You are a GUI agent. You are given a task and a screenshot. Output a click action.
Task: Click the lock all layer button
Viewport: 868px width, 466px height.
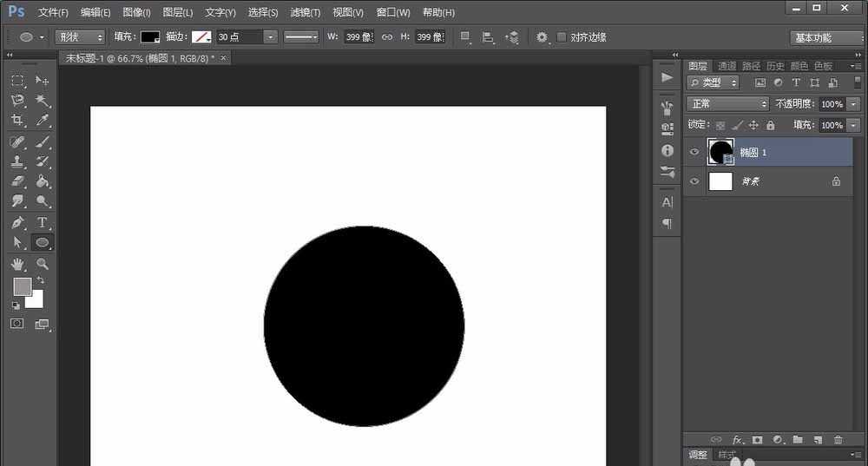[771, 126]
